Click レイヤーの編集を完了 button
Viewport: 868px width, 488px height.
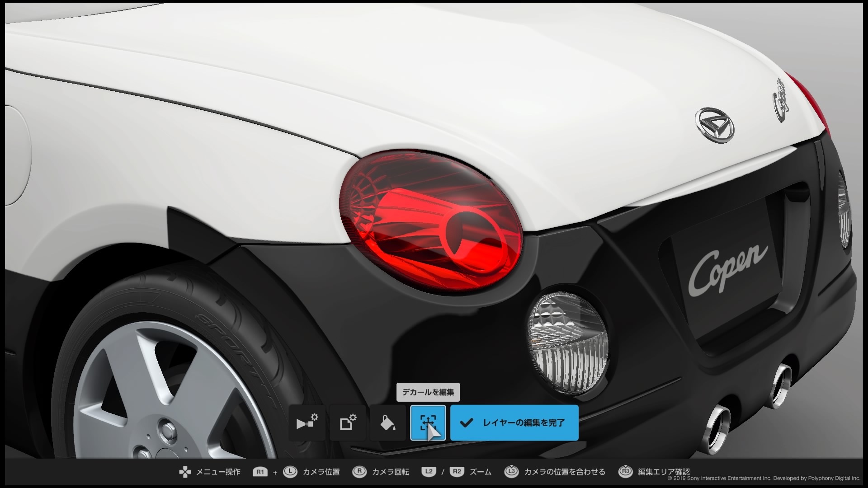tap(514, 422)
